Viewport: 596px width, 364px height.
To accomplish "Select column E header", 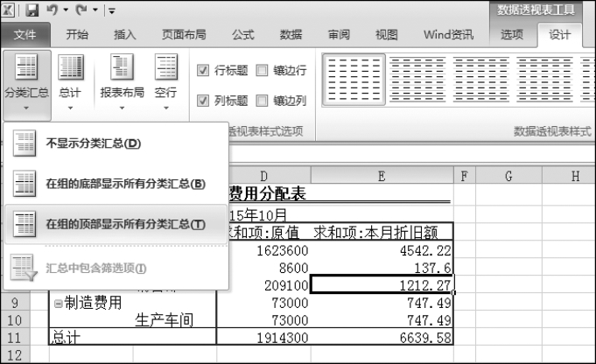I will (382, 176).
